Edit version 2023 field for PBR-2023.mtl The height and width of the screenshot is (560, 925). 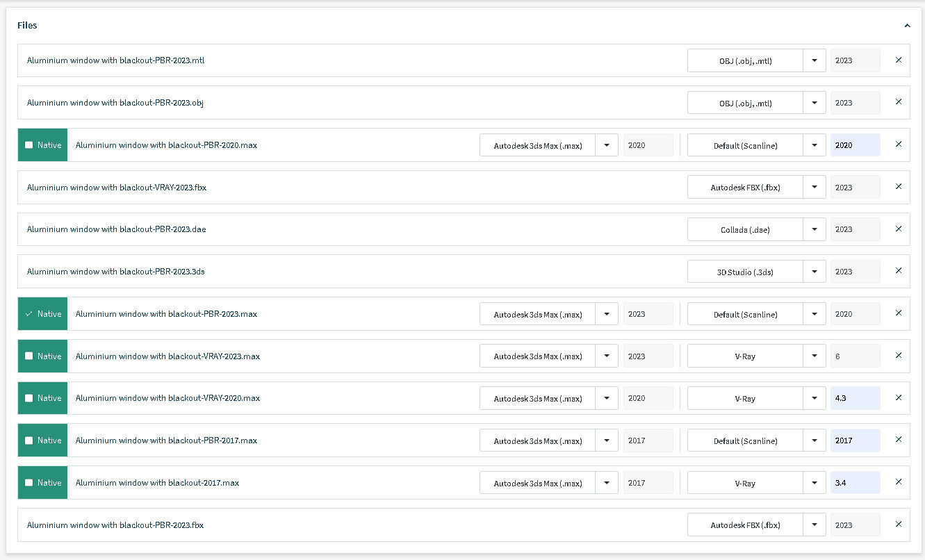click(856, 60)
